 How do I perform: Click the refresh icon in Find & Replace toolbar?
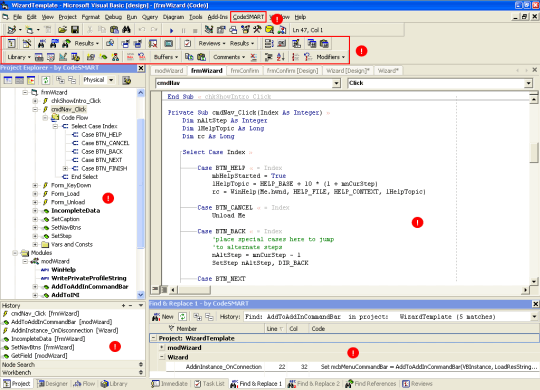(x=183, y=316)
